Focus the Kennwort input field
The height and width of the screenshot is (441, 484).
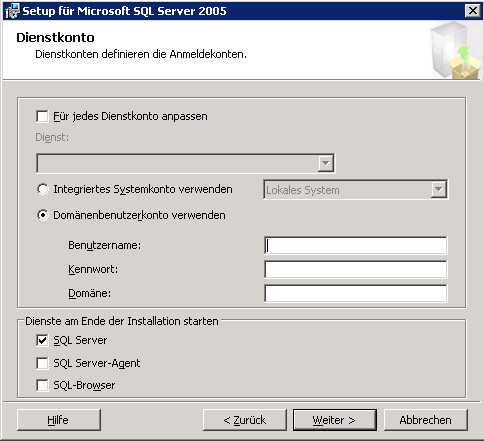(x=355, y=269)
